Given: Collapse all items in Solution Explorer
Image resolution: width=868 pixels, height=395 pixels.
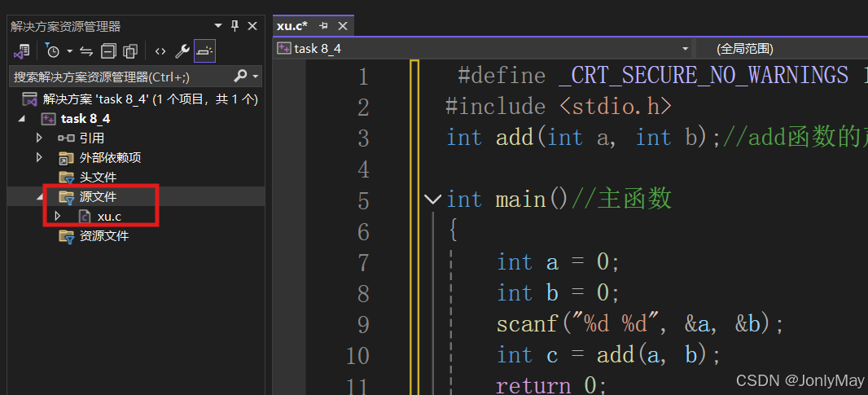Looking at the screenshot, I should tap(108, 51).
